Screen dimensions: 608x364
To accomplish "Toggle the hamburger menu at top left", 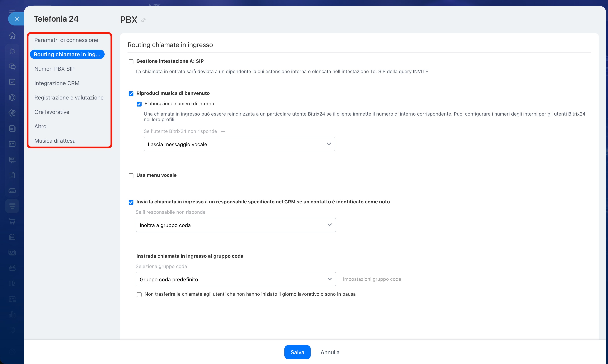I will 12,10.
